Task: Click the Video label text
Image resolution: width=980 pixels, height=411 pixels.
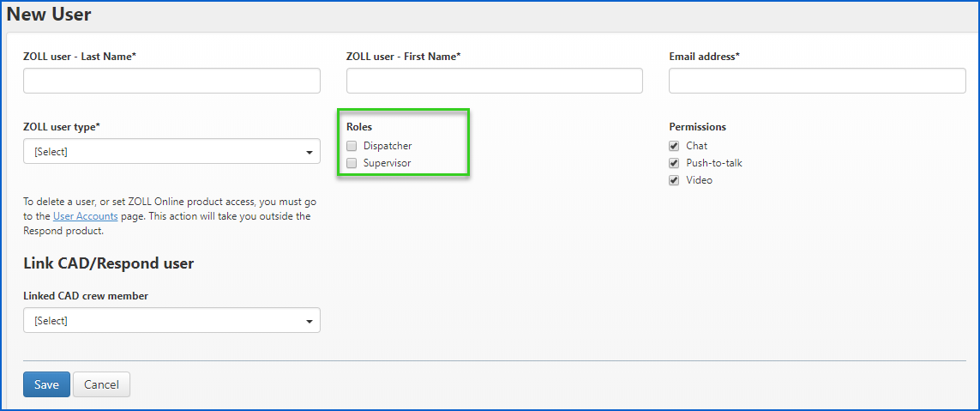Action: tap(699, 180)
